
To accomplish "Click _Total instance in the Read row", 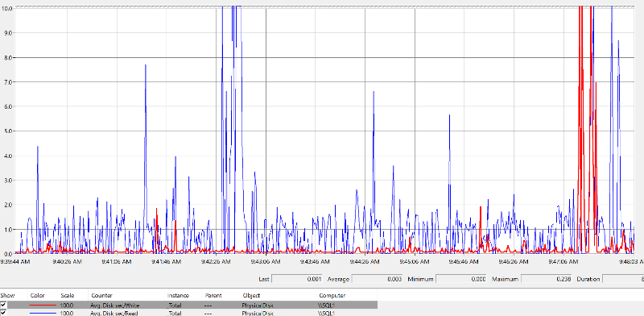I will pos(174,314).
